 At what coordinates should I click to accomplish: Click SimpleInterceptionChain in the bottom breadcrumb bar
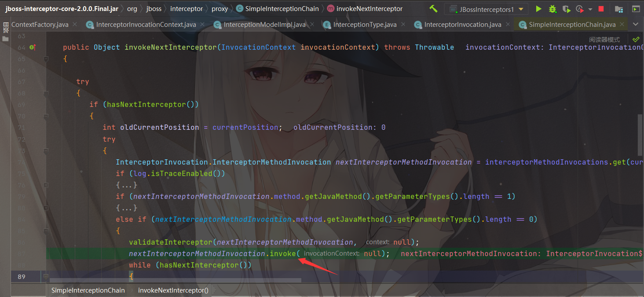88,290
